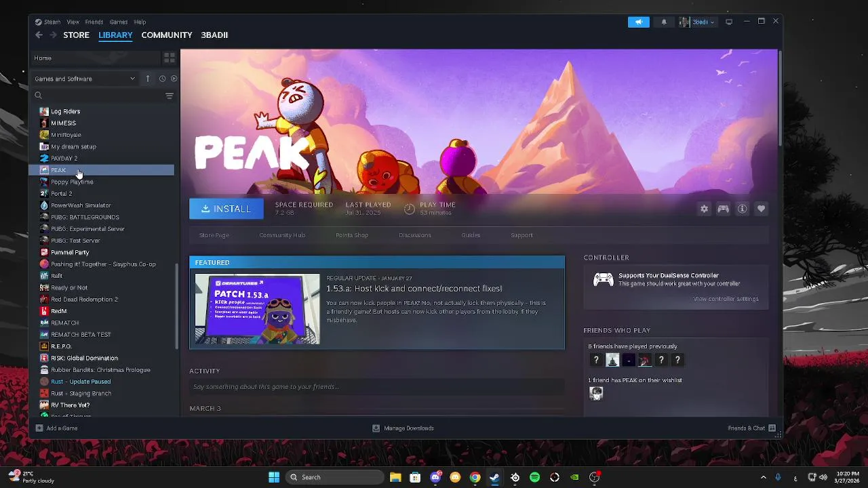This screenshot has height=488, width=868.
Task: Click the library search magnifier icon
Action: pyautogui.click(x=39, y=96)
